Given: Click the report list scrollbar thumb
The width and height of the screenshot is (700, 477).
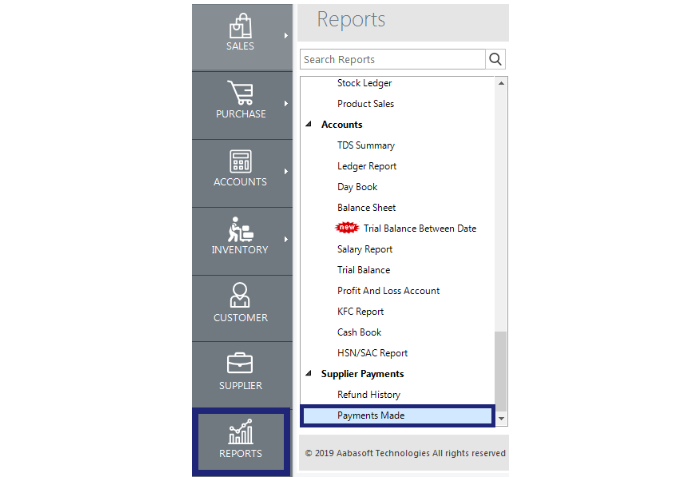Looking at the screenshot, I should (x=501, y=371).
